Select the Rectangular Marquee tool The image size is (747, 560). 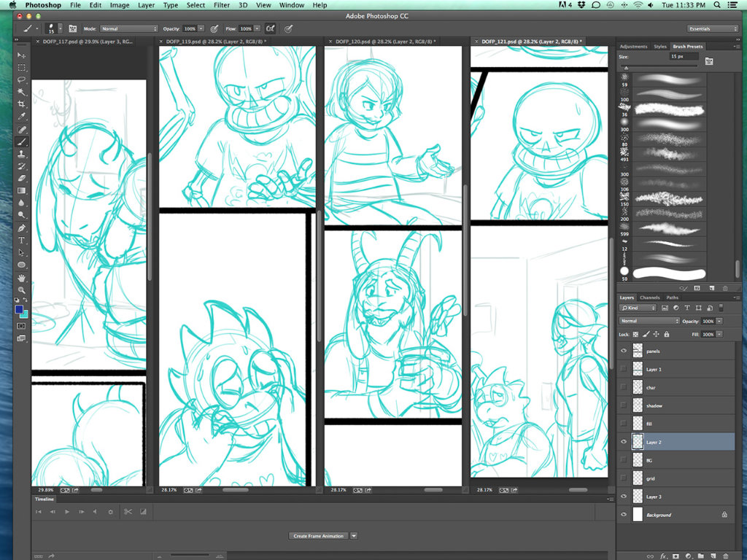click(x=21, y=68)
